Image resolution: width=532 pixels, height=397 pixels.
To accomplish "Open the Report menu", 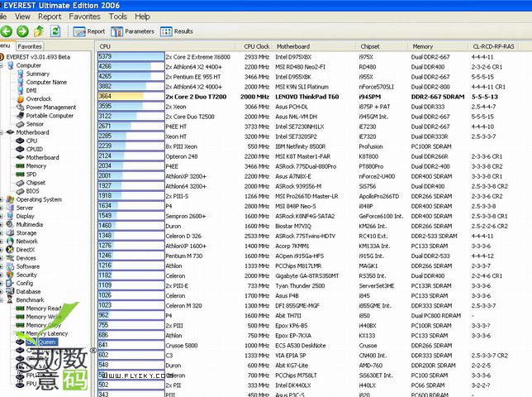I will click(x=50, y=17).
